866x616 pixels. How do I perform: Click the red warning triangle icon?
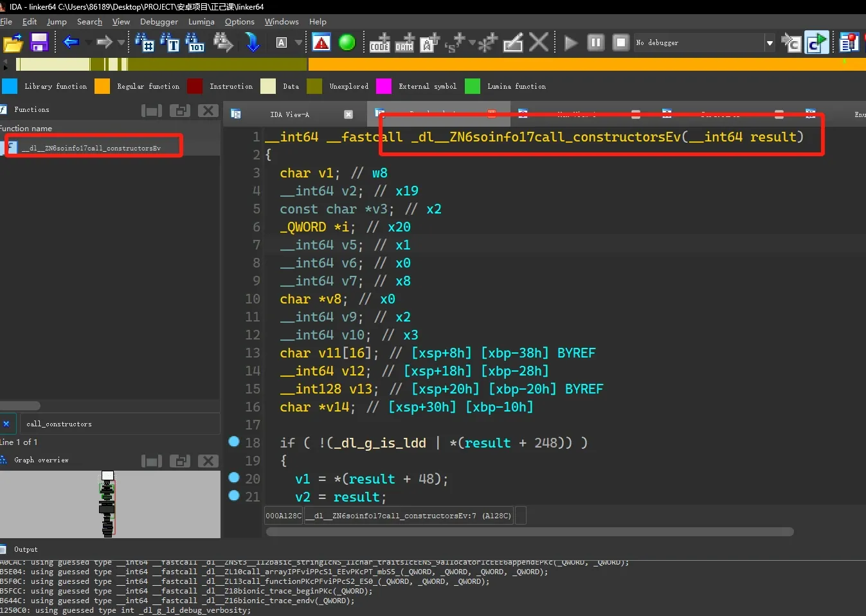tap(321, 43)
